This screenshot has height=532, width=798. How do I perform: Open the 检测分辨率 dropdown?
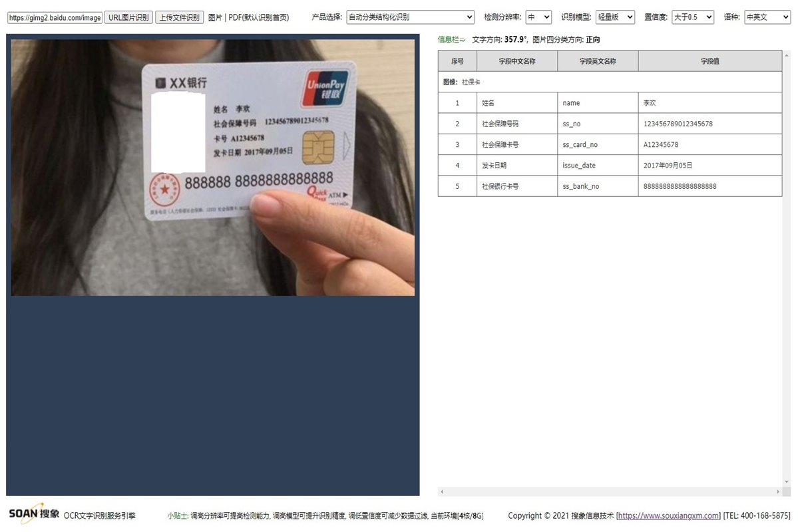[538, 17]
